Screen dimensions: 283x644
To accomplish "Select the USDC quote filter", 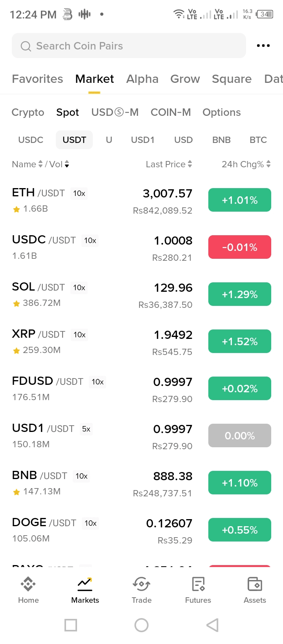I will click(31, 140).
